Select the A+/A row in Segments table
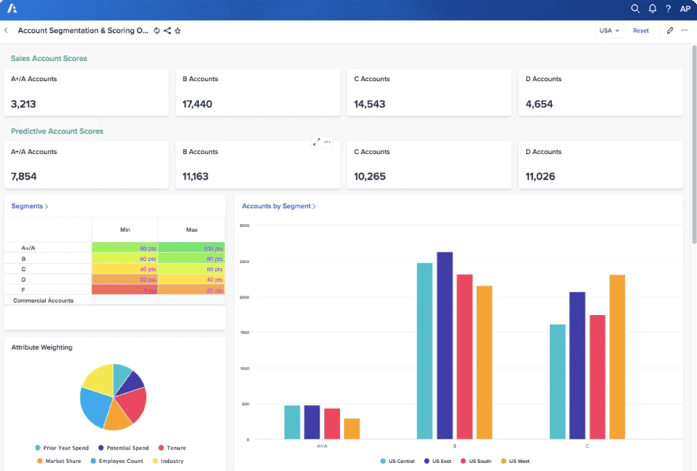The height and width of the screenshot is (471, 697). (x=115, y=248)
